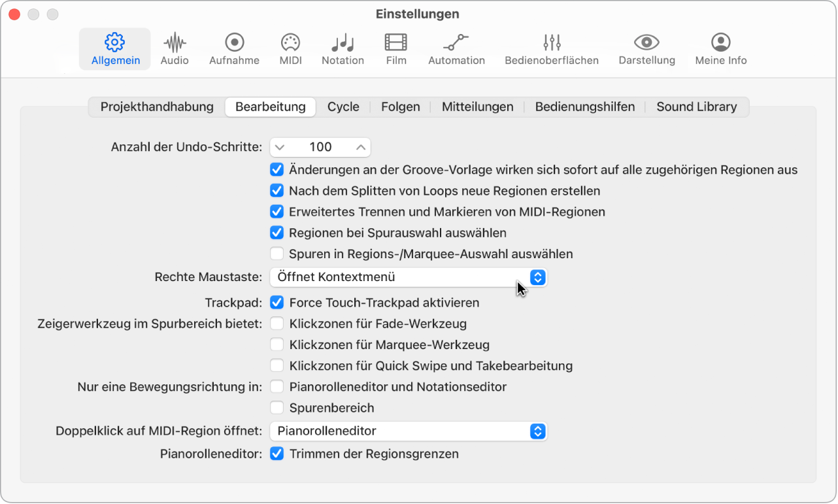Open the Audio settings pane
Screen dimensions: 838x504
174,47
